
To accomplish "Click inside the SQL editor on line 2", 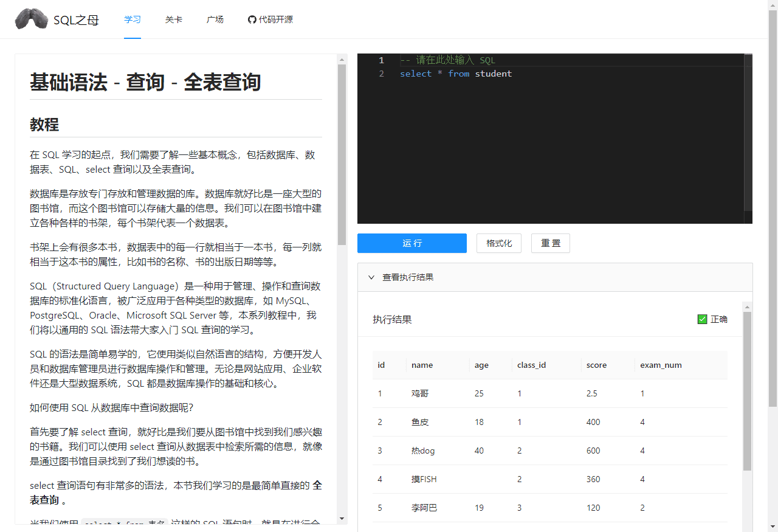I will point(456,73).
